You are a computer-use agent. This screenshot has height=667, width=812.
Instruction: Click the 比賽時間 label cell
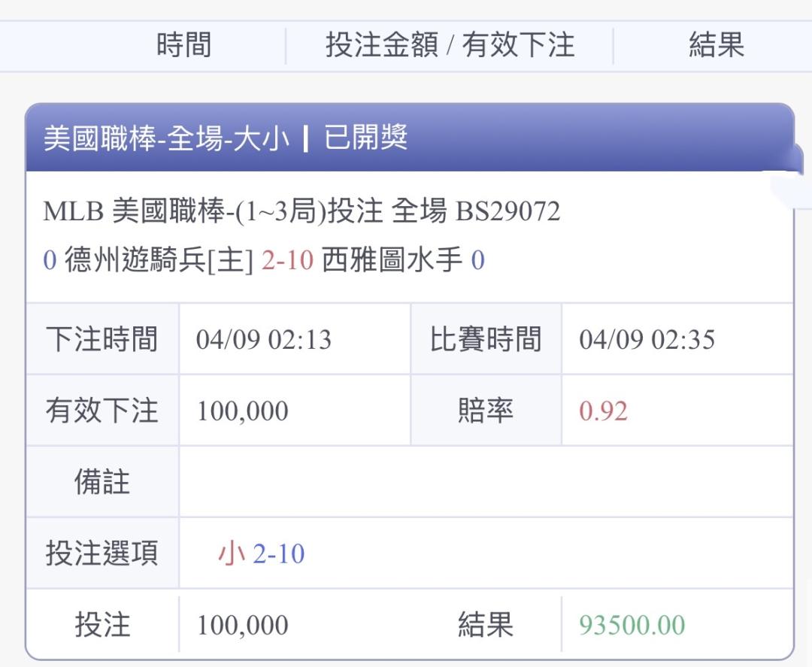[486, 340]
